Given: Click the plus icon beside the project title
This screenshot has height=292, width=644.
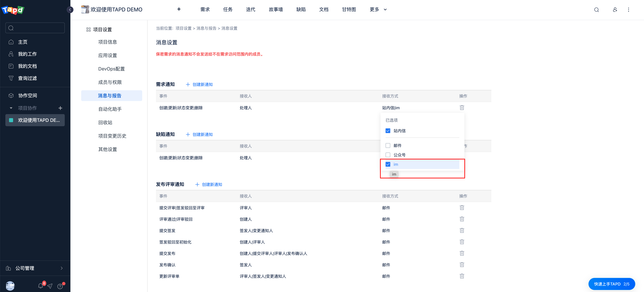Looking at the screenshot, I should tap(179, 9).
